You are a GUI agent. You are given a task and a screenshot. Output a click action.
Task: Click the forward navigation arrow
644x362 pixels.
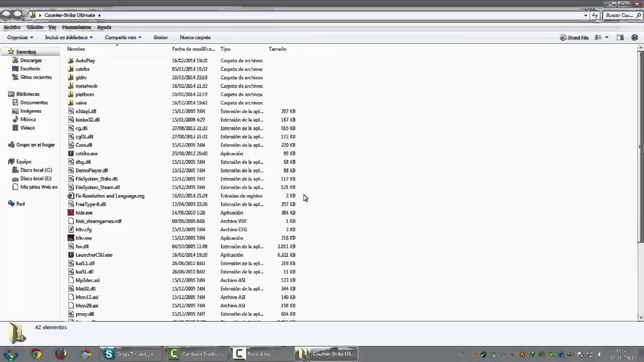tap(18, 15)
